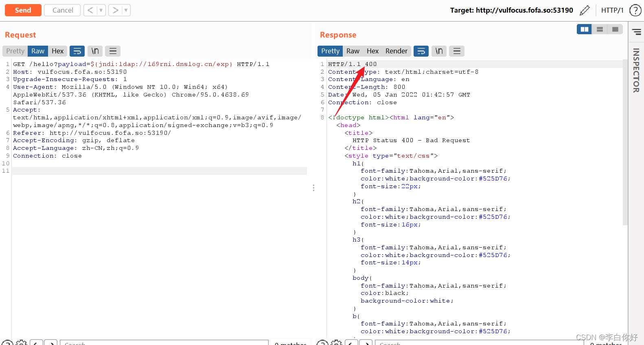This screenshot has width=644, height=345.
Task: Click Response search next match arrow
Action: [366, 343]
